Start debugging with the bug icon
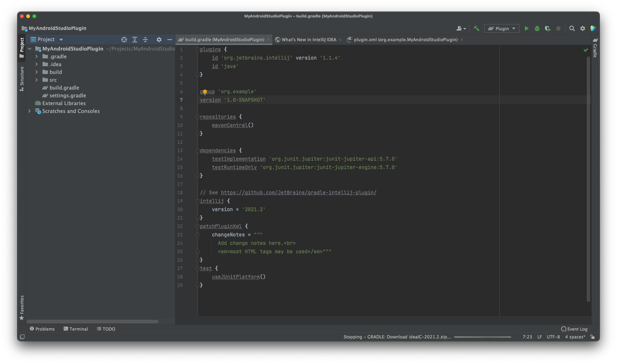 click(537, 28)
